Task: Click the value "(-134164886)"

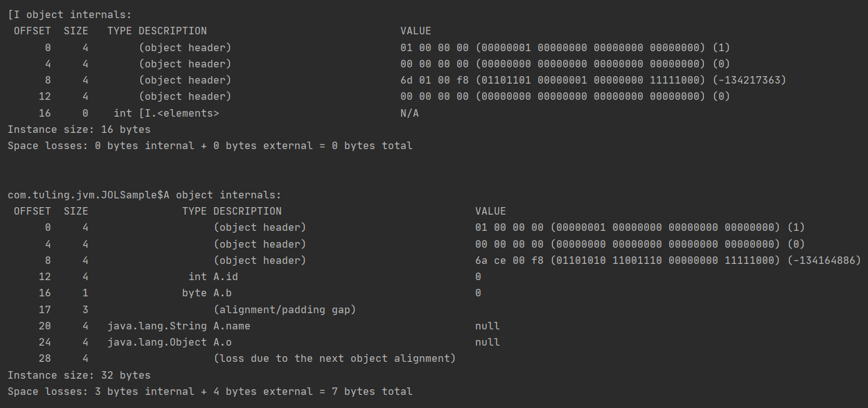Action: click(824, 260)
